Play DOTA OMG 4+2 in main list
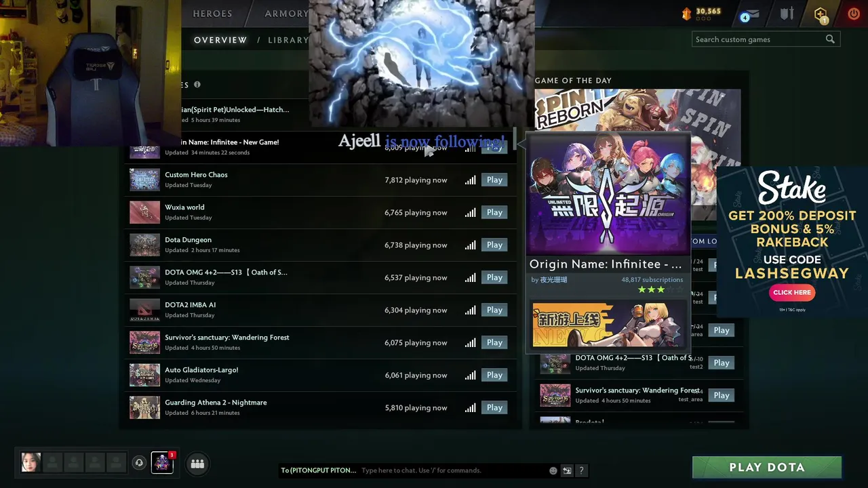The image size is (868, 488). tap(494, 278)
